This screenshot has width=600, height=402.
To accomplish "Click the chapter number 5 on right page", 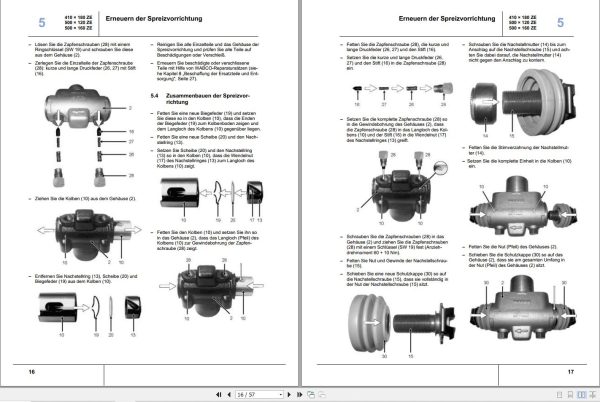I will click(560, 23).
